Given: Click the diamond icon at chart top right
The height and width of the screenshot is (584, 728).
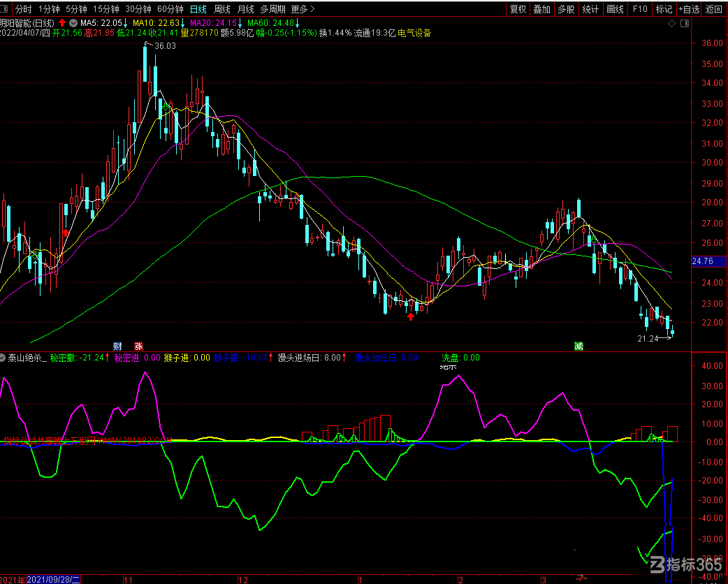Looking at the screenshot, I should pos(671,23).
